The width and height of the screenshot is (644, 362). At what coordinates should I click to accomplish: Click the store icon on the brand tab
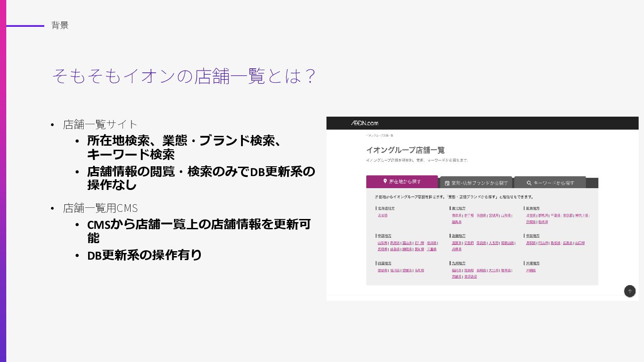[447, 183]
